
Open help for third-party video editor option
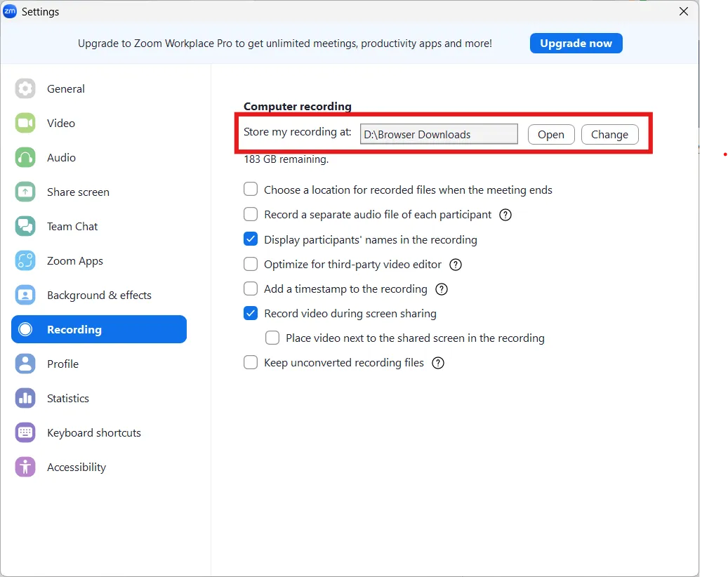click(x=456, y=265)
